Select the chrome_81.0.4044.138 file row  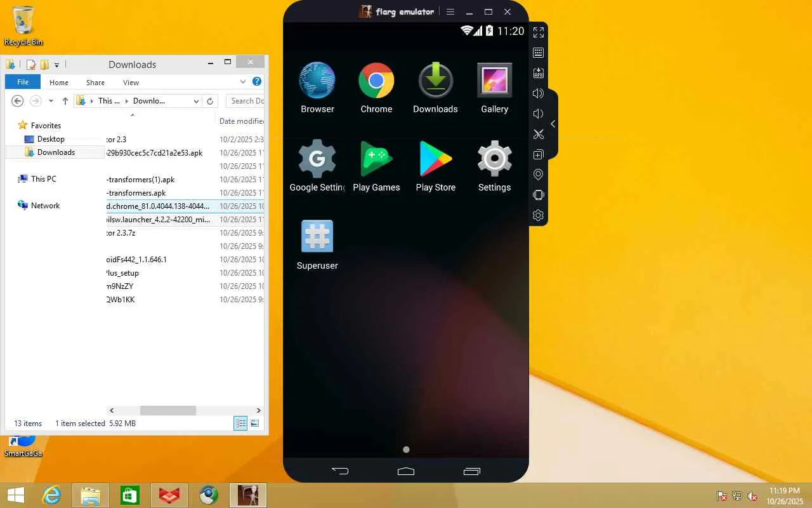coord(185,206)
